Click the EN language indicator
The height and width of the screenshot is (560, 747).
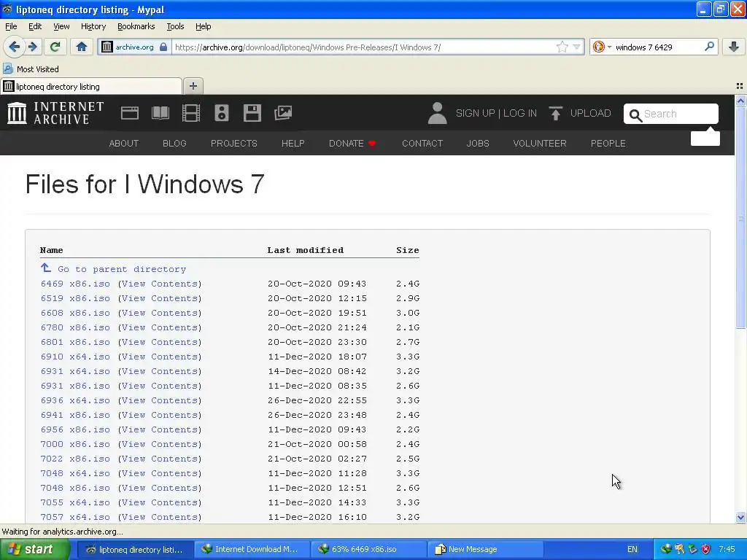pos(632,549)
